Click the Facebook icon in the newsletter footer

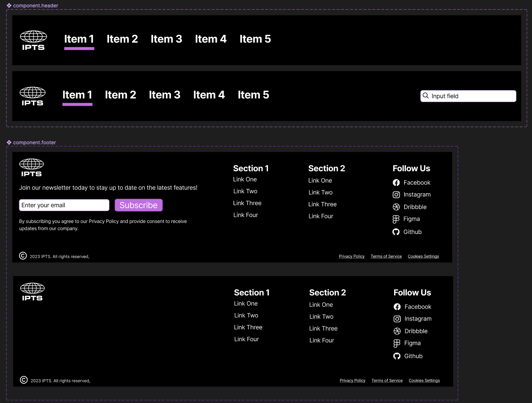click(x=396, y=183)
